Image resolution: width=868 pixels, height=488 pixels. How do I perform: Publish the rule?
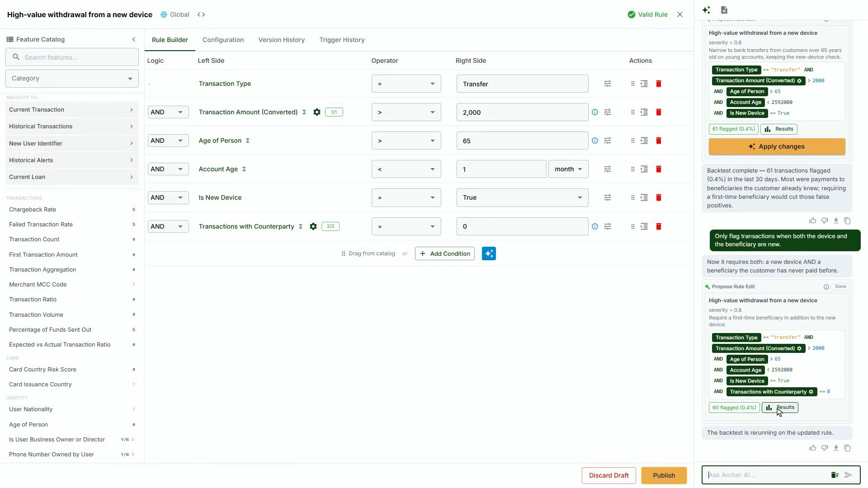(664, 475)
